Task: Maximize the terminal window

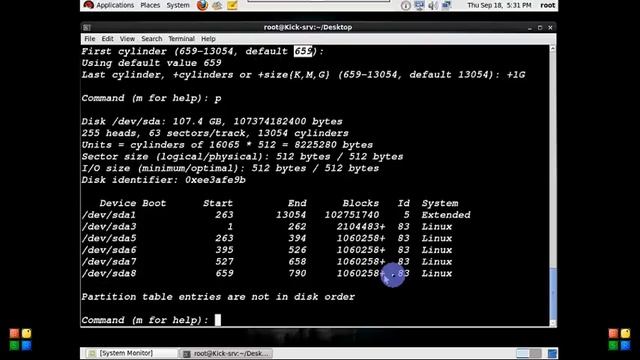Action: tap(540, 28)
